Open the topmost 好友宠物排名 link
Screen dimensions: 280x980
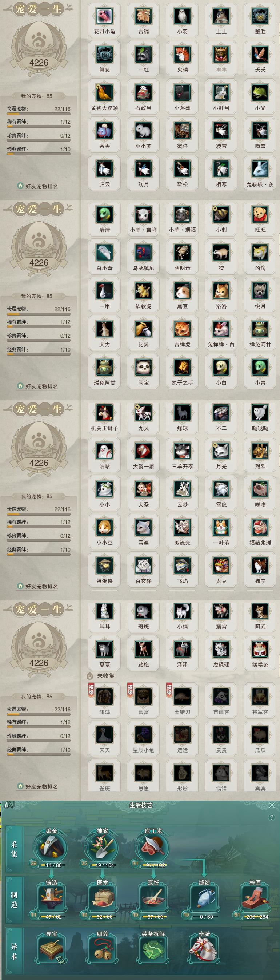click(38, 186)
